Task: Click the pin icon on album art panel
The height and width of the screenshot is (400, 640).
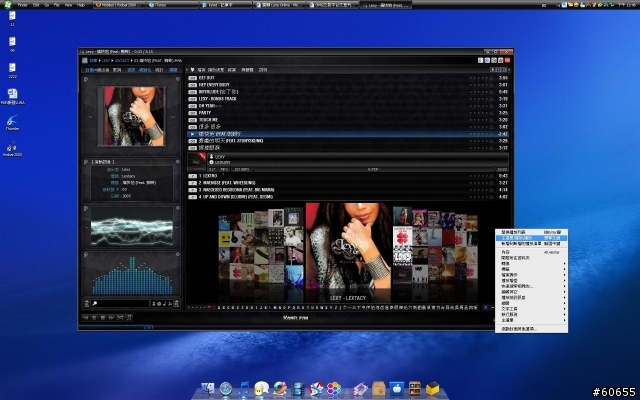Action: [x=86, y=79]
